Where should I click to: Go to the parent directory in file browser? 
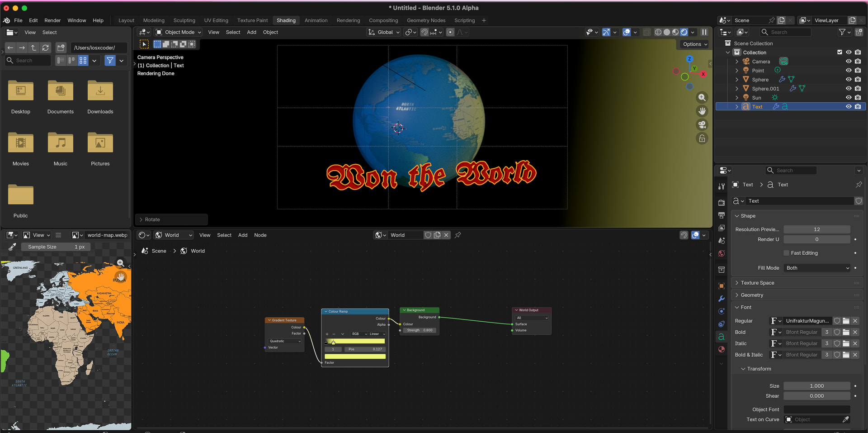click(33, 48)
